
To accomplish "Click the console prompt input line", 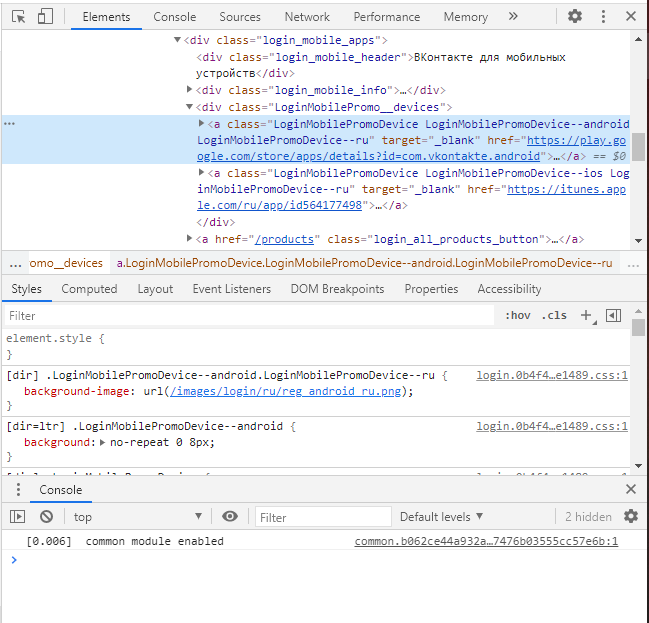I will click(x=324, y=560).
